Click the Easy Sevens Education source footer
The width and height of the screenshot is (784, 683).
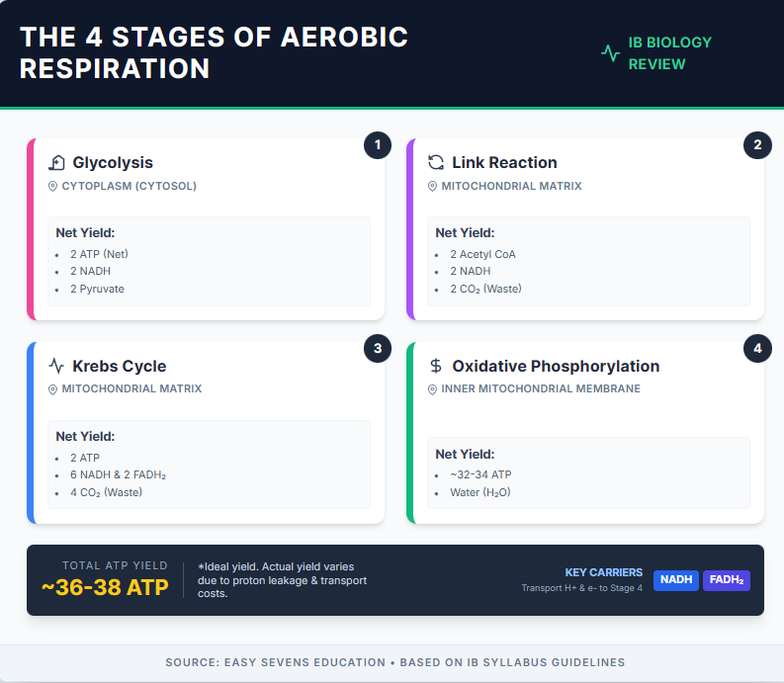point(394,662)
